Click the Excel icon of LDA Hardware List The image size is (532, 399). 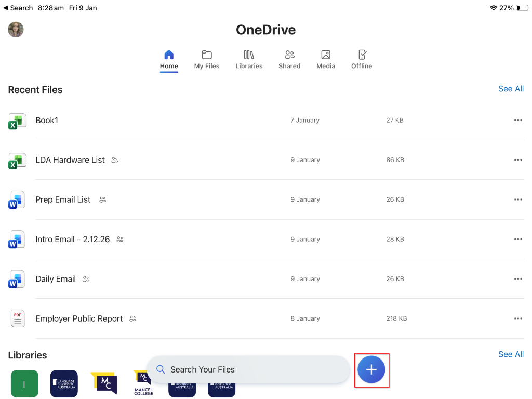click(x=17, y=161)
